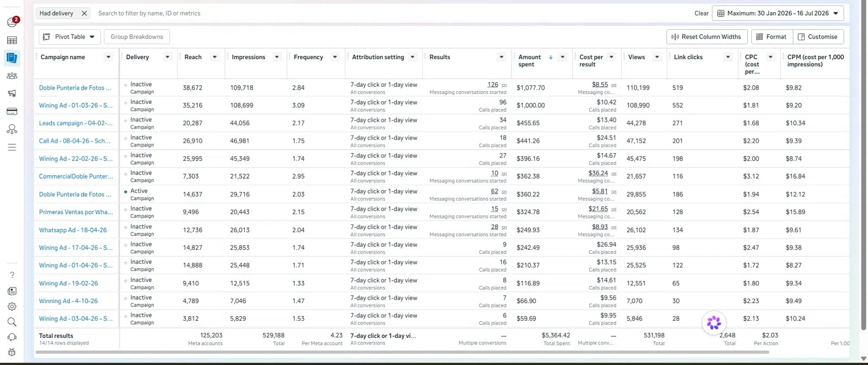
Task: Open the Format button
Action: pyautogui.click(x=772, y=36)
